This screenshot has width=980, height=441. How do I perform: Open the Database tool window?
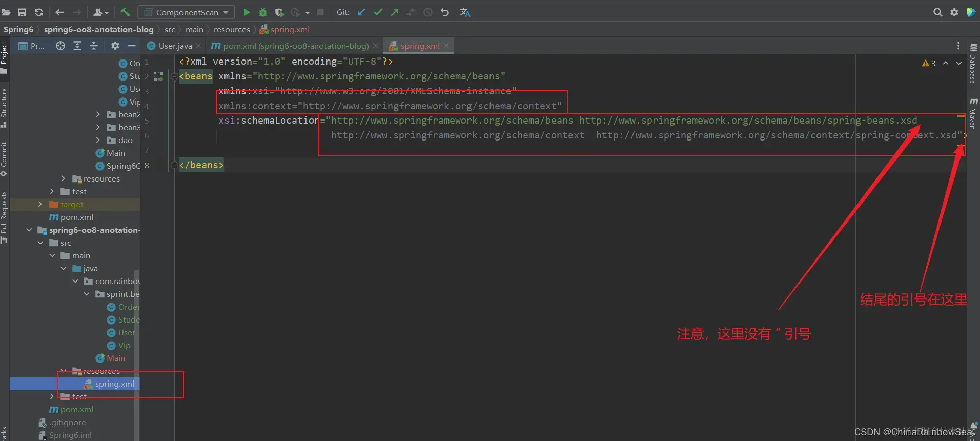tap(973, 64)
